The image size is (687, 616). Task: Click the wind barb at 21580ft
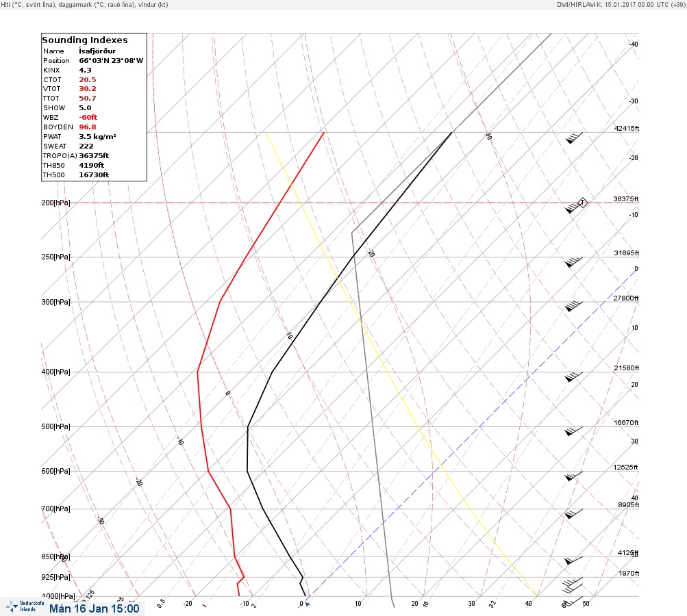click(574, 377)
